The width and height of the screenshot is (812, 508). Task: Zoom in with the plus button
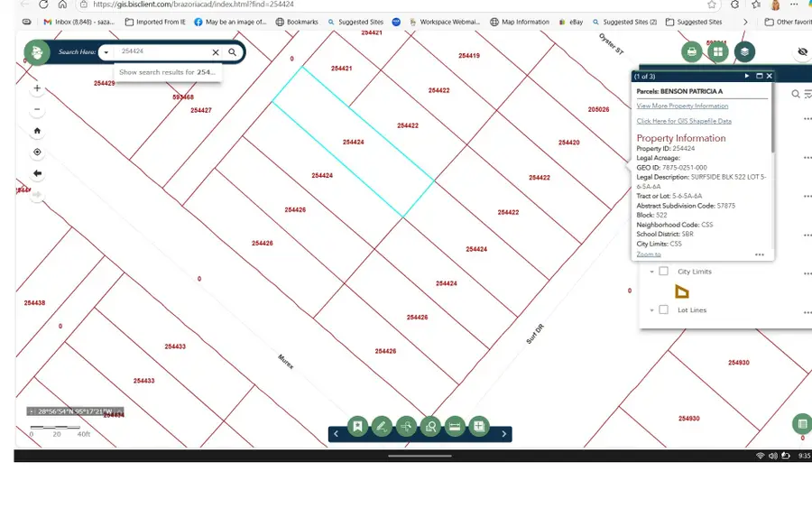tap(37, 88)
